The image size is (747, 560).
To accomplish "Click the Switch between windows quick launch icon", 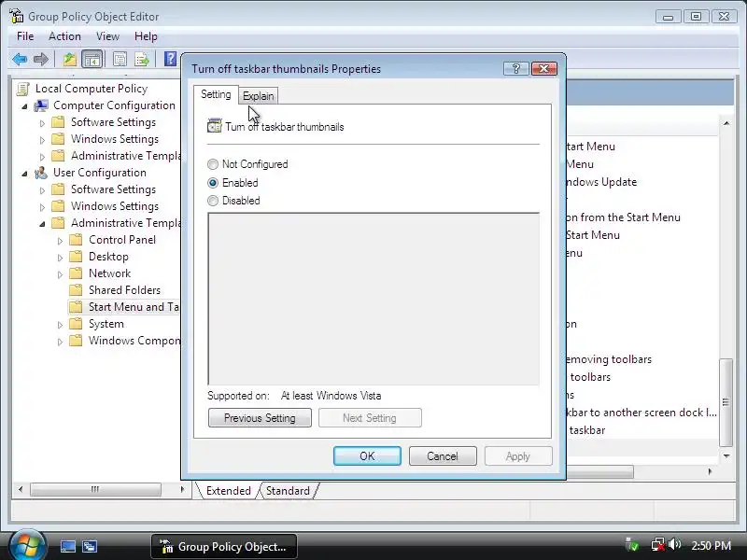I will click(90, 546).
